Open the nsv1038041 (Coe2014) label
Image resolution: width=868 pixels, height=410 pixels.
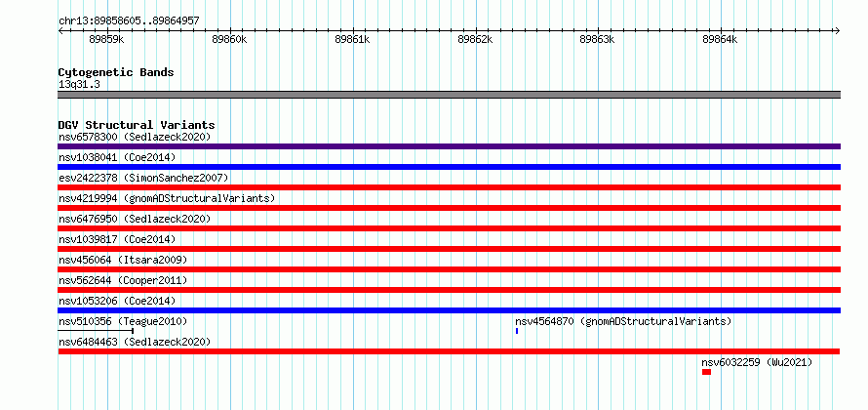(117, 157)
